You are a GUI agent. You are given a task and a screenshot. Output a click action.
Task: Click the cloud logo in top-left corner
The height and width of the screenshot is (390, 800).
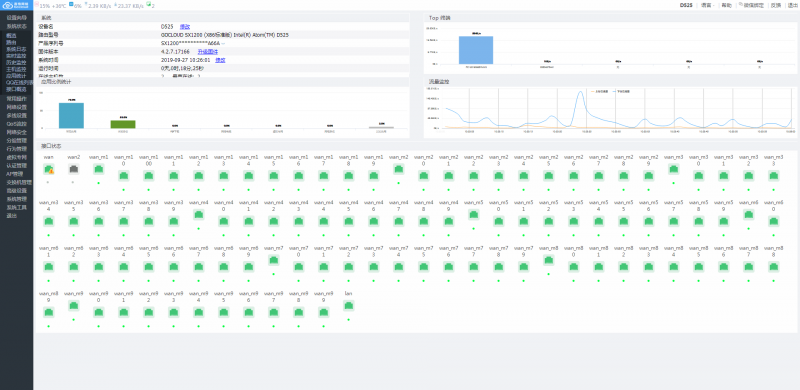(16, 5)
